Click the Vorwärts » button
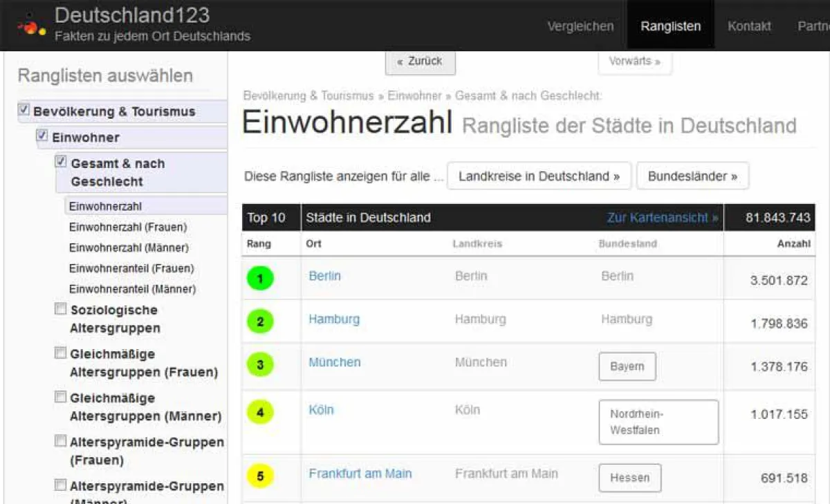Image resolution: width=830 pixels, height=504 pixels. 634,61
